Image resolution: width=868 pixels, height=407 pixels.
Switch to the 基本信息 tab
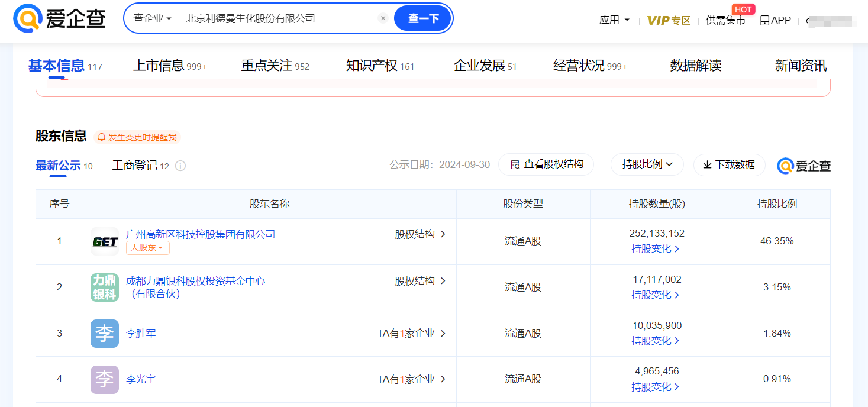coord(65,66)
